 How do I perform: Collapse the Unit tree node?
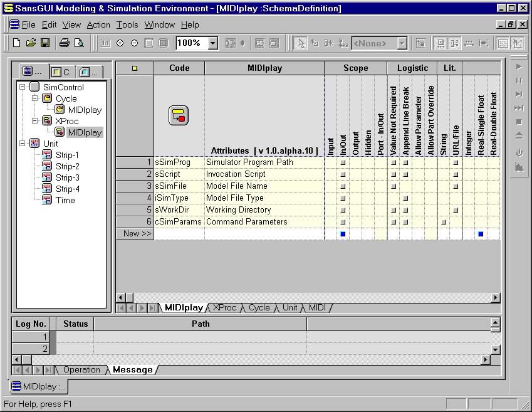point(23,144)
